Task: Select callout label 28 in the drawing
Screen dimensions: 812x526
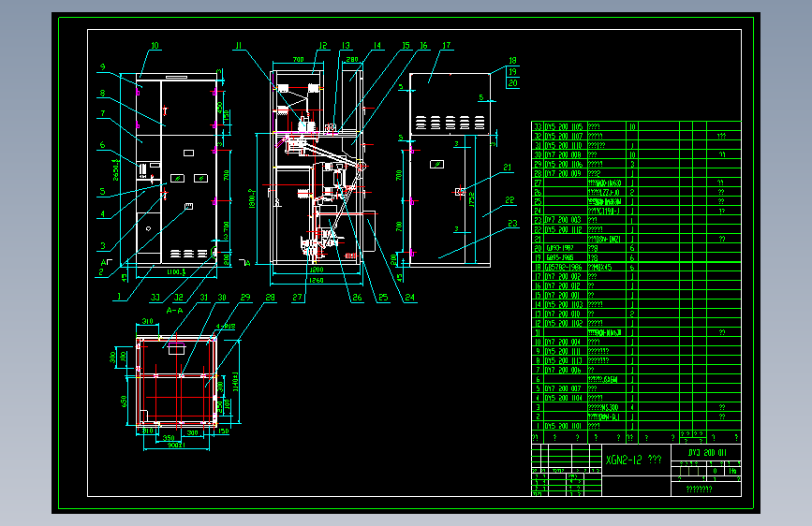Action: [x=271, y=298]
